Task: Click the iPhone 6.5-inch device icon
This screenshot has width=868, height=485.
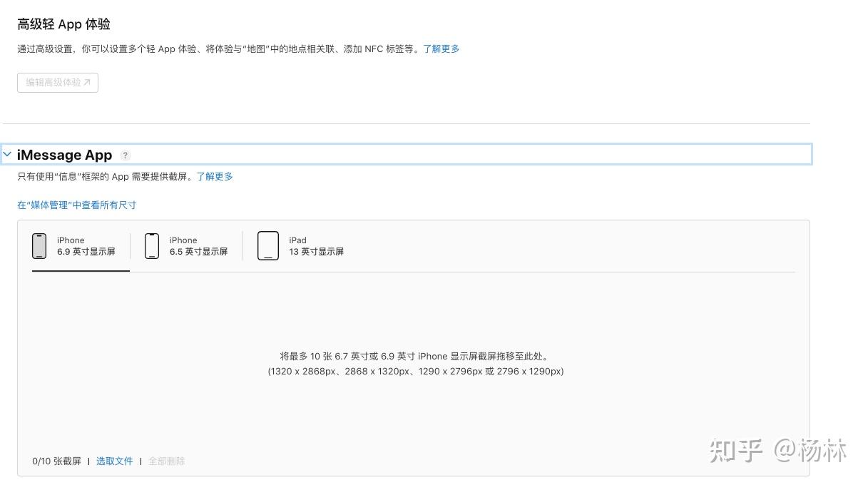Action: (x=152, y=246)
